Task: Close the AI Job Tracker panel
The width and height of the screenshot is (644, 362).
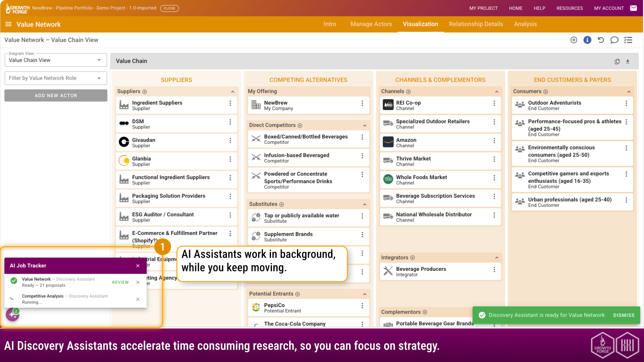Action: pos(138,266)
